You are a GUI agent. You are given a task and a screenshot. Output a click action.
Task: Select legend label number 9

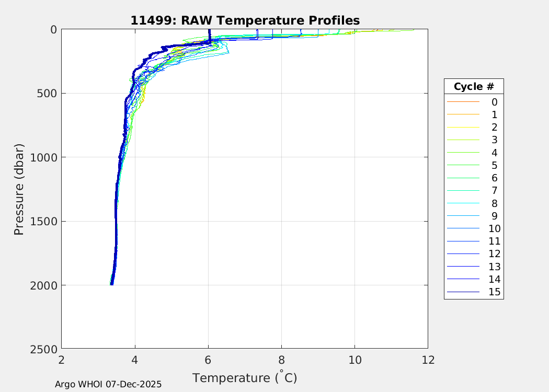click(x=494, y=216)
